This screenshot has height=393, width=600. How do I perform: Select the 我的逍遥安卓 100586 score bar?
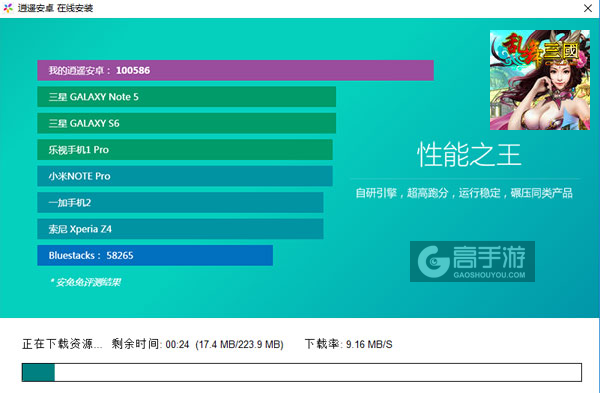click(235, 70)
